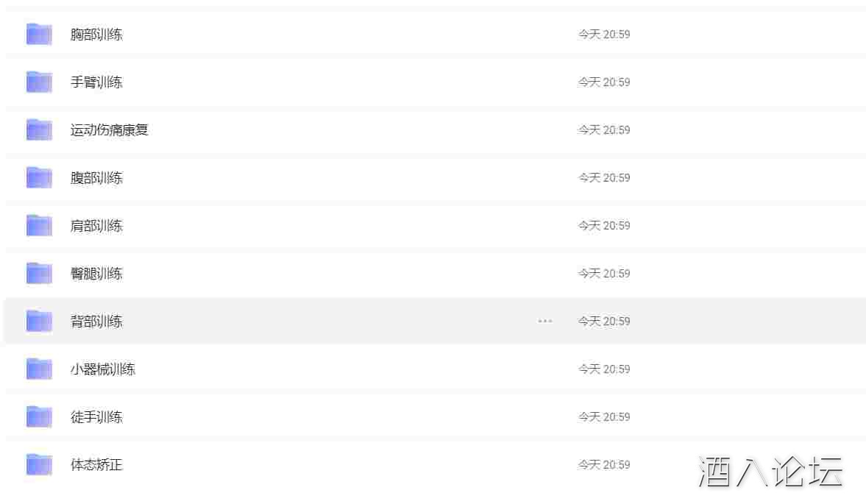This screenshot has width=866, height=504.
Task: Select the 臀腿训练 folder name text
Action: [x=96, y=273]
